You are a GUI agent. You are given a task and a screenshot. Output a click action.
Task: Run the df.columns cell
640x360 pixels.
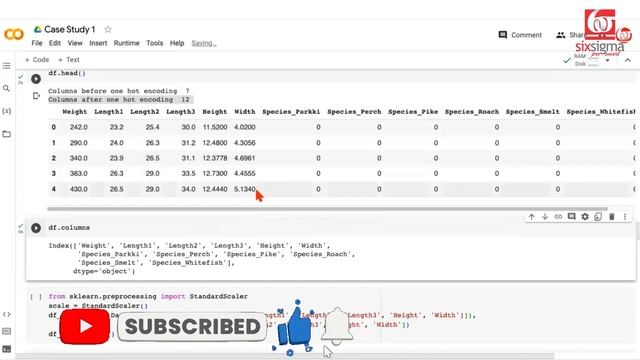(36, 228)
